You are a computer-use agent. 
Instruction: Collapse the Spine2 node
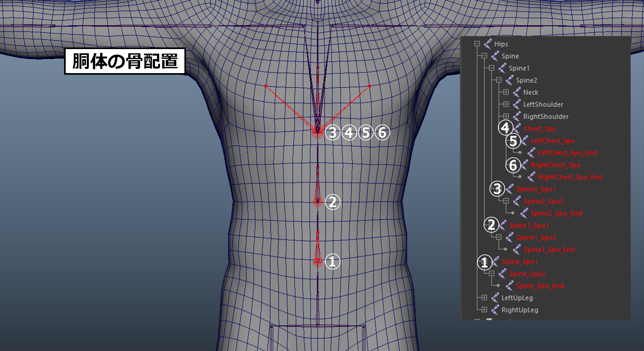(499, 80)
